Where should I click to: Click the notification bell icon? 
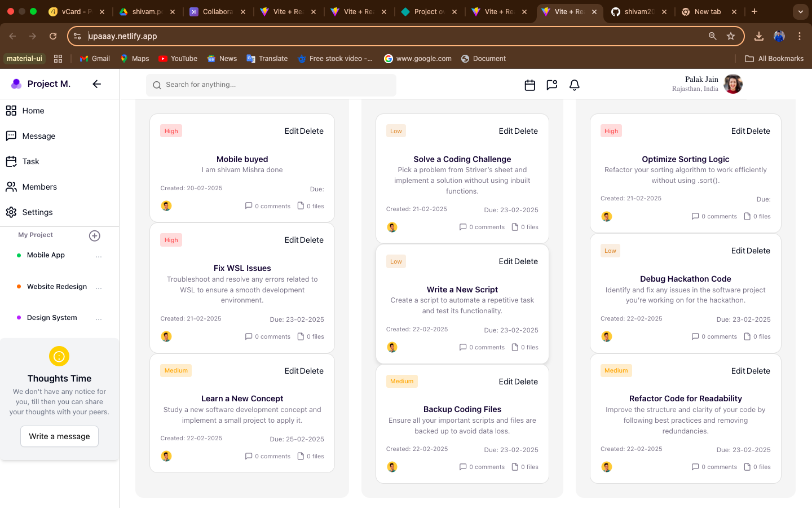(574, 85)
